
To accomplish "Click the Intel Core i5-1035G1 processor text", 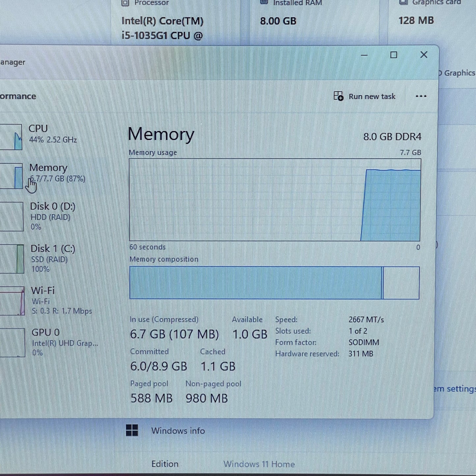I will point(163,28).
